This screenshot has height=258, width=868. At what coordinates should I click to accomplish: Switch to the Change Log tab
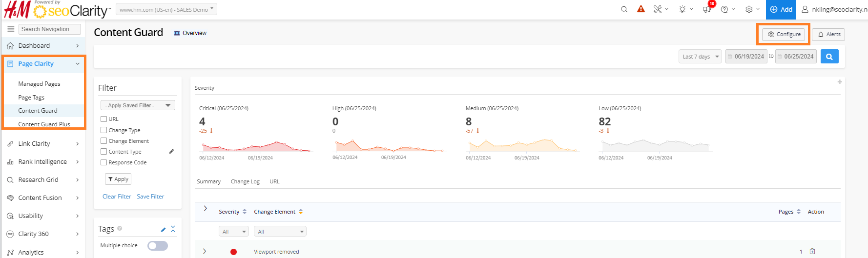[245, 181]
